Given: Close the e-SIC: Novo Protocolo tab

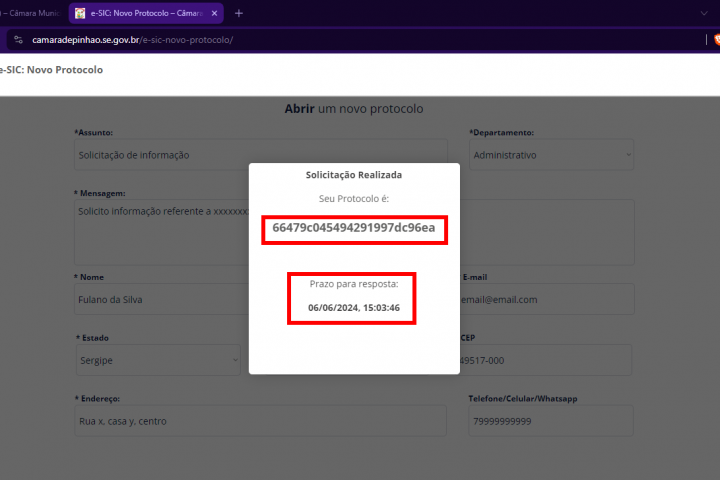Looking at the screenshot, I should 215,13.
